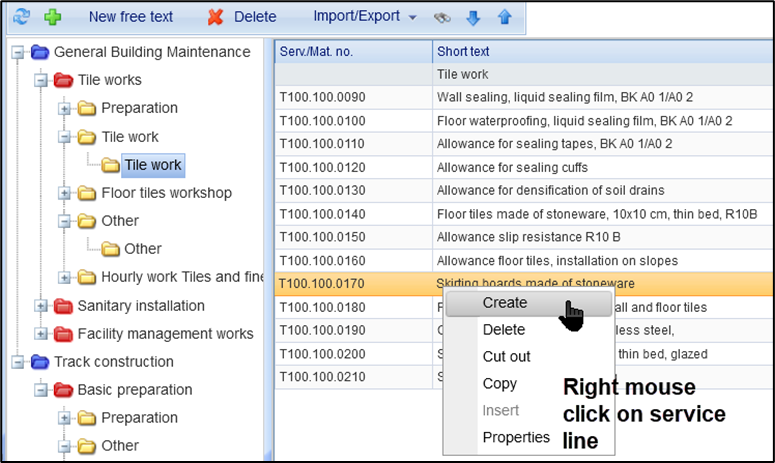Select service row T100.100.0140

(352, 213)
